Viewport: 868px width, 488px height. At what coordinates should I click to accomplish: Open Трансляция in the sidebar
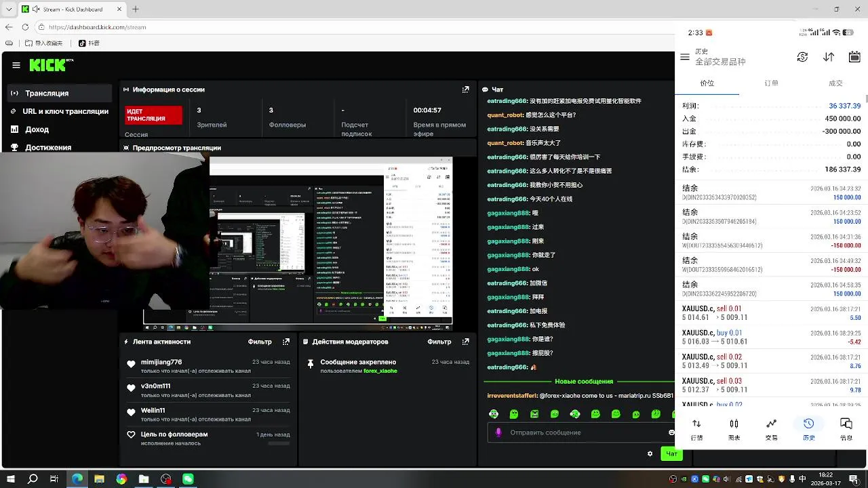pos(60,93)
